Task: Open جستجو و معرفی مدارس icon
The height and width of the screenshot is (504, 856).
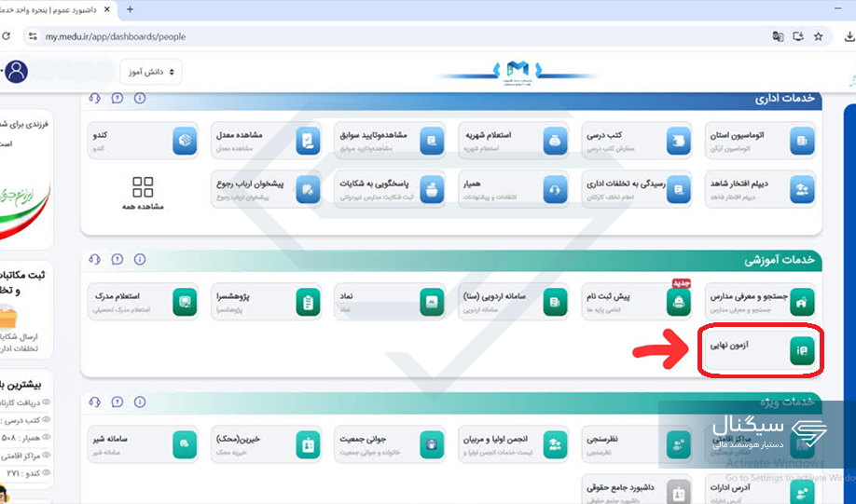Action: (x=802, y=302)
